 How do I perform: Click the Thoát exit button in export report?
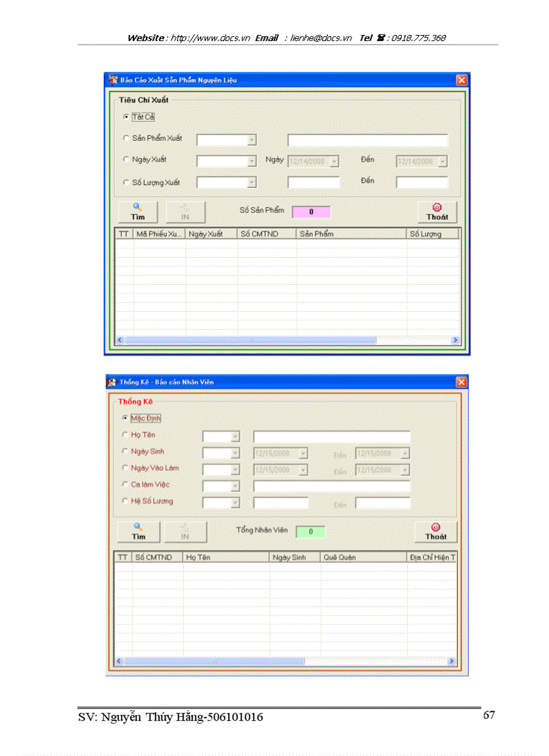coord(437,212)
